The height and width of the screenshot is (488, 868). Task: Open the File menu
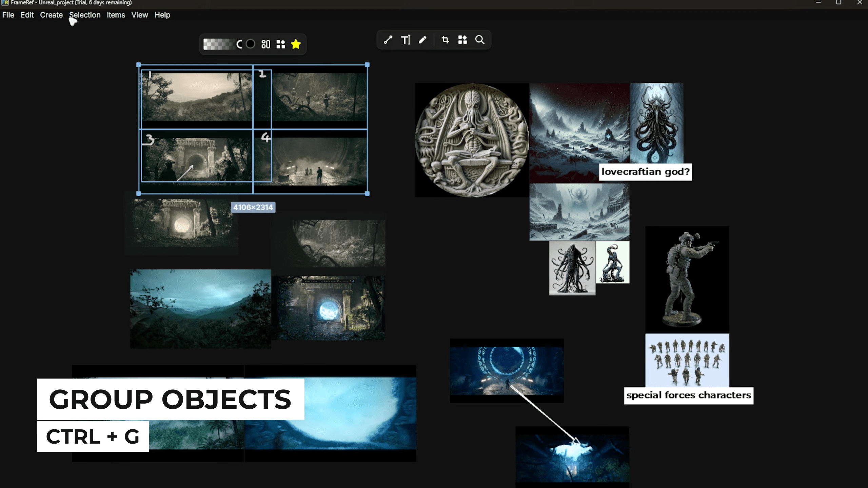pos(8,15)
